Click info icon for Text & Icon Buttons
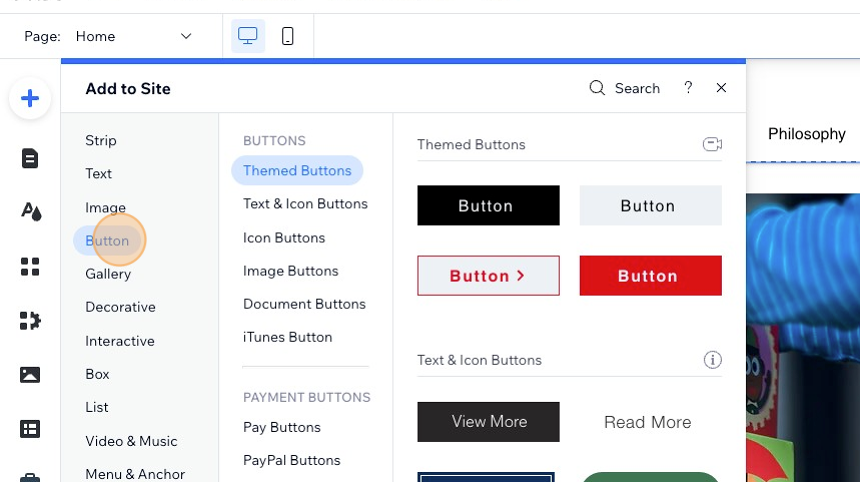 point(712,360)
